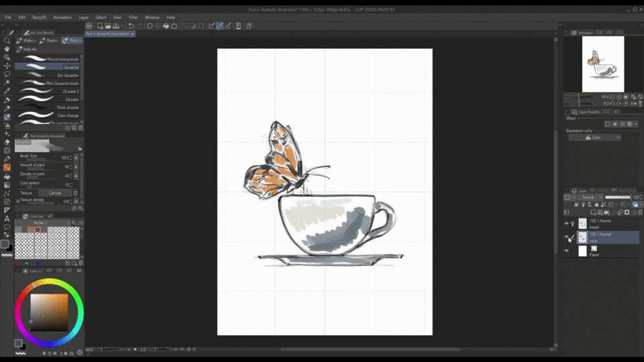Image resolution: width=644 pixels, height=362 pixels.
Task: Delete layer with trash icon in Layer panel
Action: coord(640,213)
